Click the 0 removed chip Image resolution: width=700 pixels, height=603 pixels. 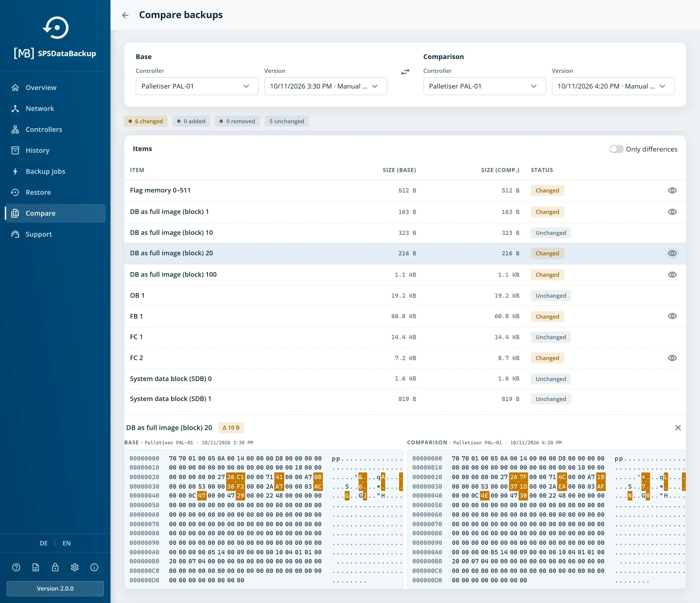click(x=237, y=121)
